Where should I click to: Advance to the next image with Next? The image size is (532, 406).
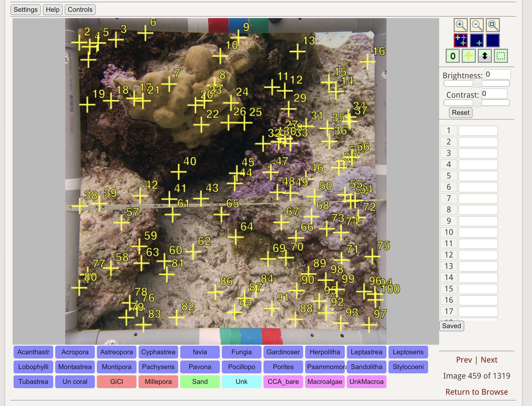pyautogui.click(x=489, y=360)
